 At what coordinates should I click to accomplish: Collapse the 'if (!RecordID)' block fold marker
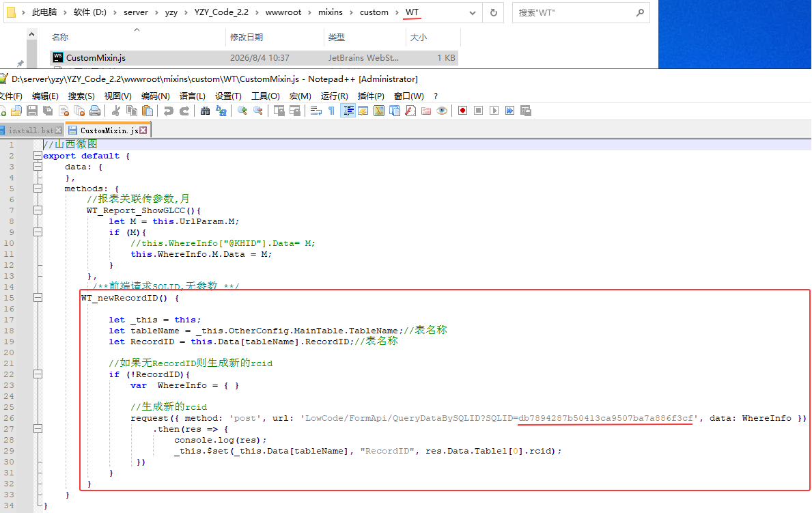point(38,374)
